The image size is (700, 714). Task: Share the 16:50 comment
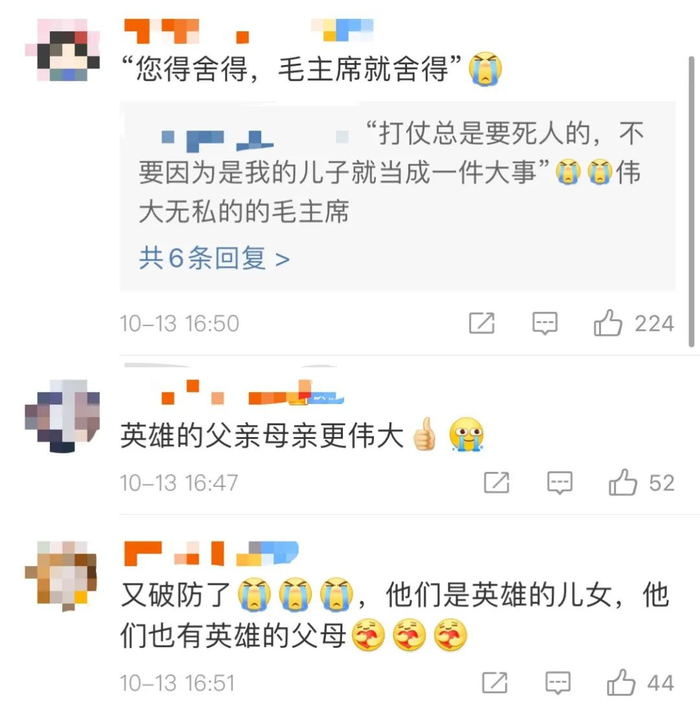(x=482, y=323)
